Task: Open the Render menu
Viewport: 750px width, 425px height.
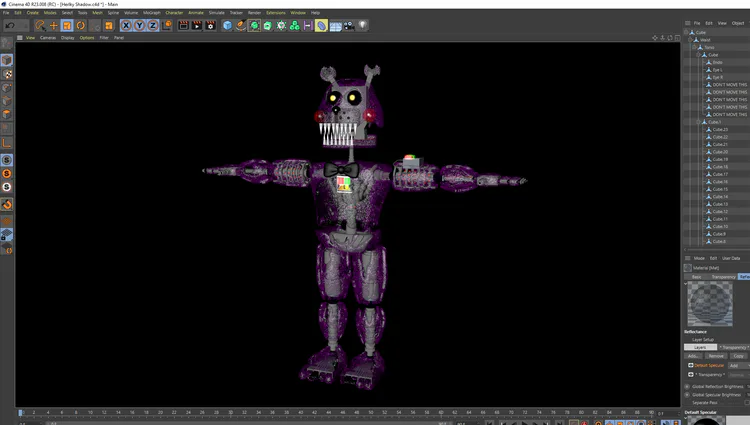Action: point(254,13)
